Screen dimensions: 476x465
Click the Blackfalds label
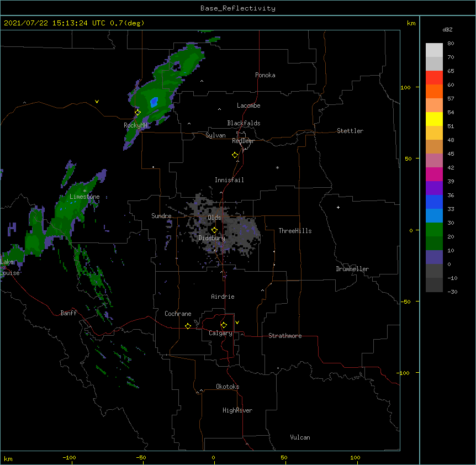tap(244, 123)
